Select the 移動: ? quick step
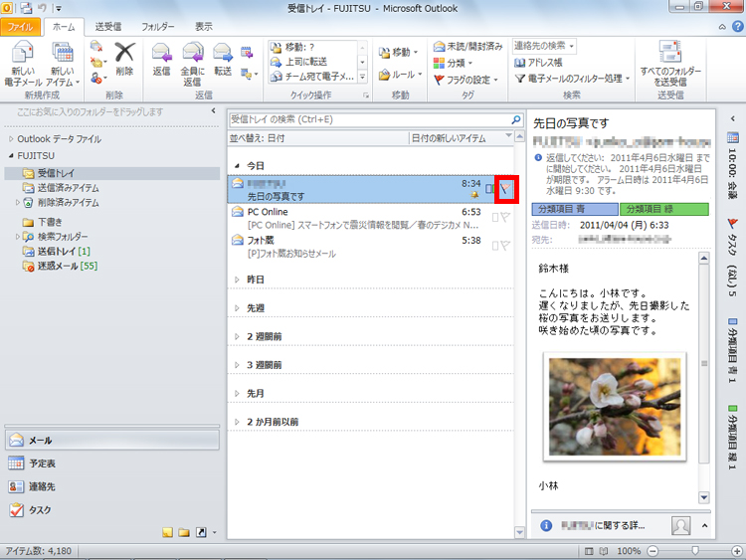 (x=312, y=47)
